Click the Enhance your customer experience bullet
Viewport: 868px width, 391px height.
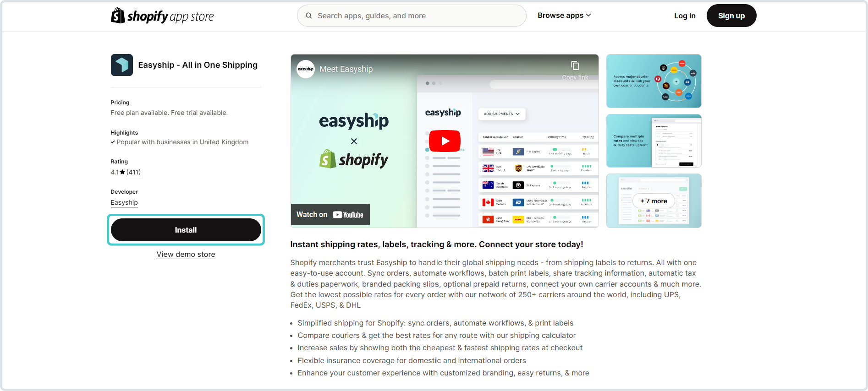444,373
